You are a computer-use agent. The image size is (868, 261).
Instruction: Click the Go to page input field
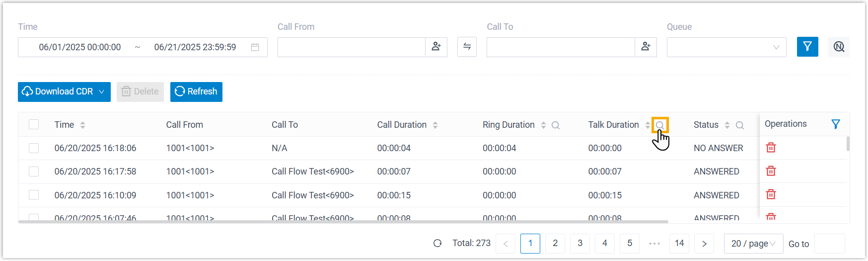[x=829, y=244]
